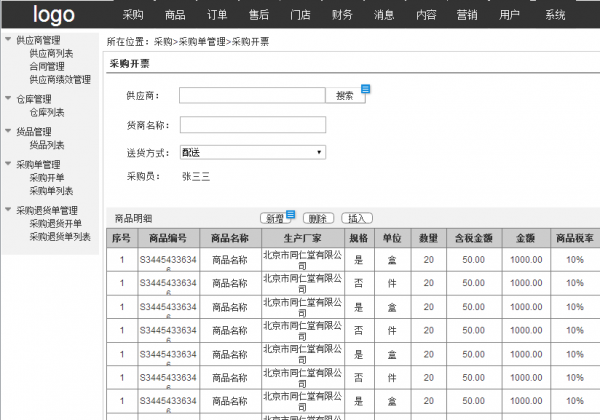Click the 采购开票 panel title
This screenshot has width=600, height=420.
click(130, 63)
